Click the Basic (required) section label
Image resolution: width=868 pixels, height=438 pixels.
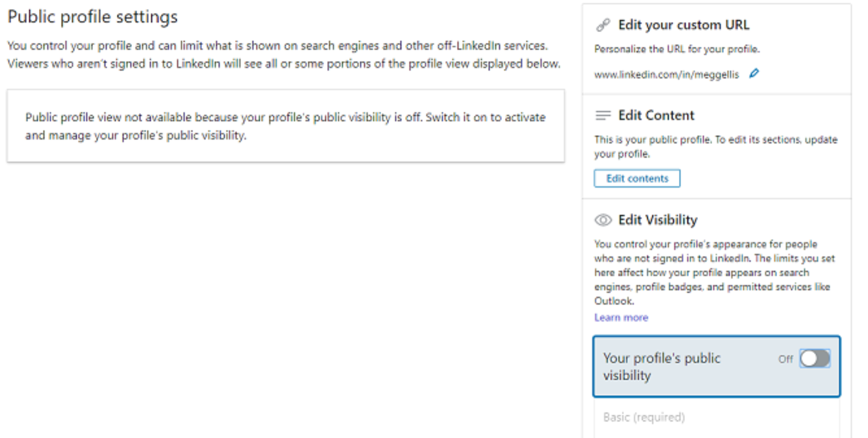coord(644,417)
